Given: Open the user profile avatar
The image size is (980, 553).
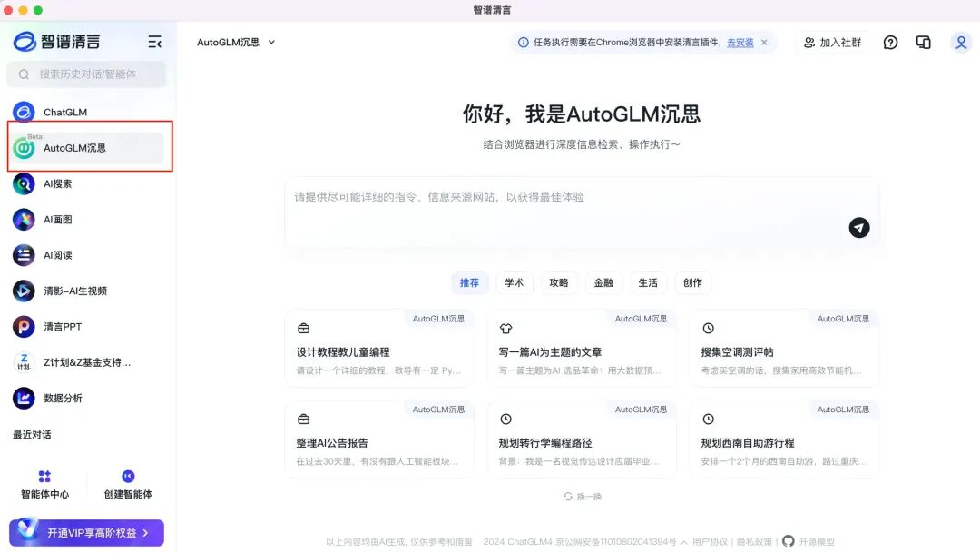Looking at the screenshot, I should click(x=961, y=43).
